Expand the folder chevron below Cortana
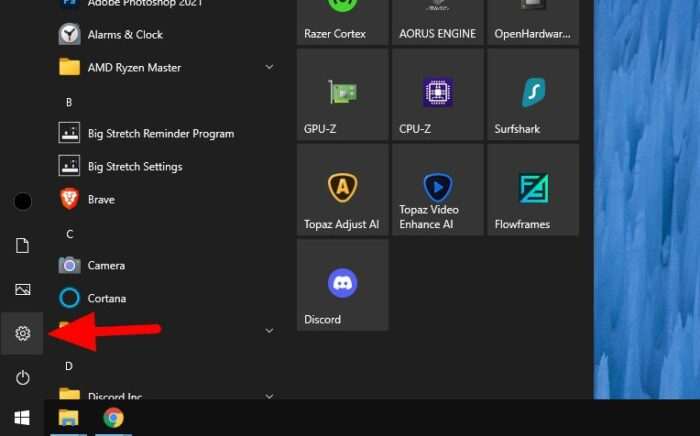 [269, 331]
